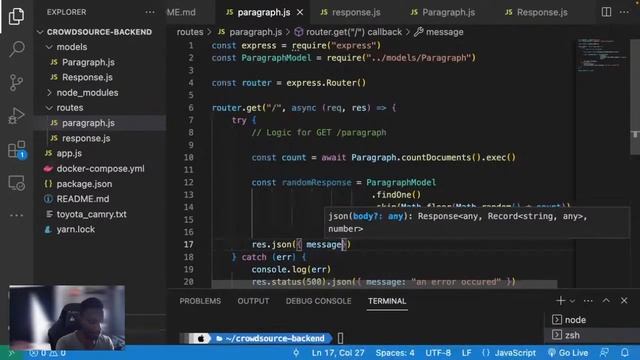Viewport: 640px width, 360px height.
Task: Click feedback icon in status bar
Action: point(604,353)
